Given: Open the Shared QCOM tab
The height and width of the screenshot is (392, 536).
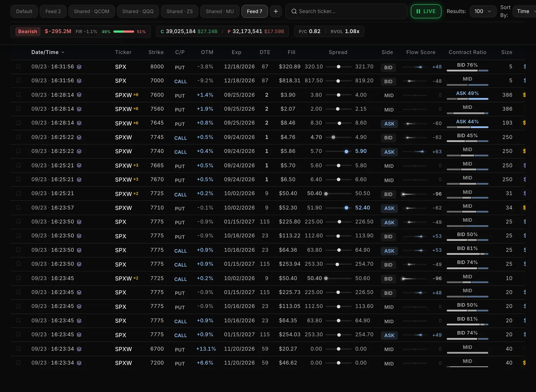Looking at the screenshot, I should click(x=91, y=11).
